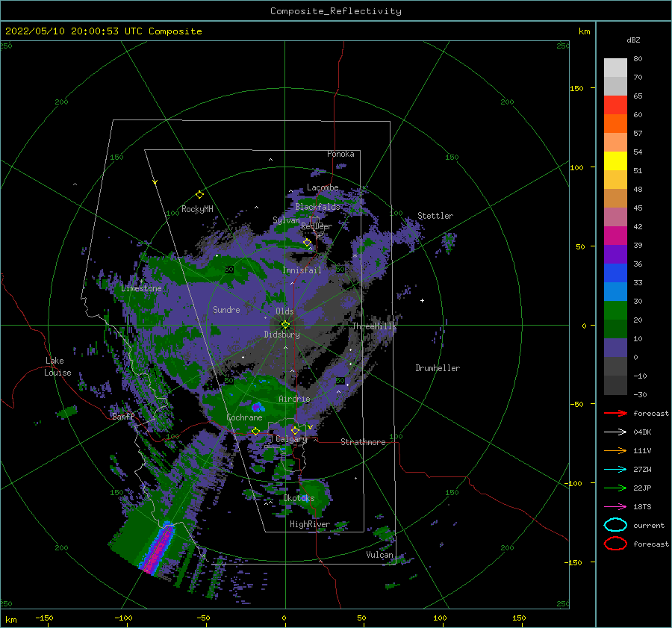Viewport: 672px width, 628px height.
Task: Click the yellow diamond marker above Calgary
Action: coord(295,430)
